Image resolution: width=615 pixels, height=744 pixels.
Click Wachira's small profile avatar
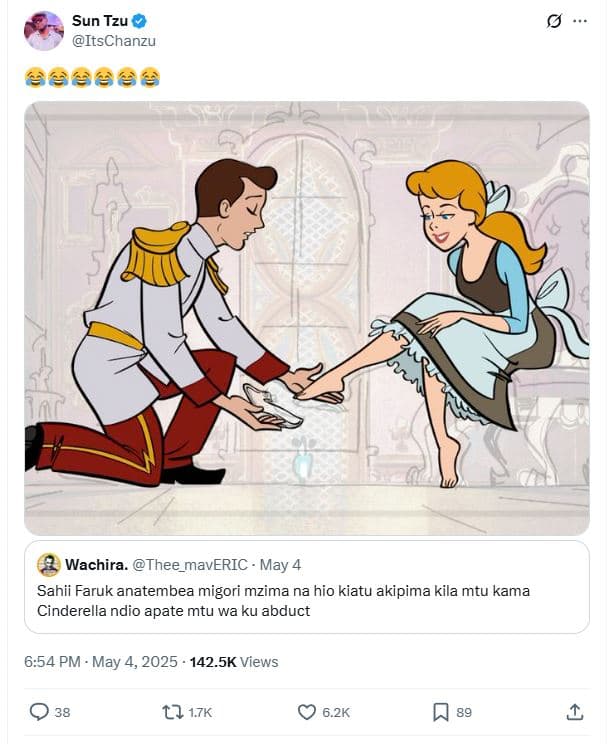[x=48, y=565]
